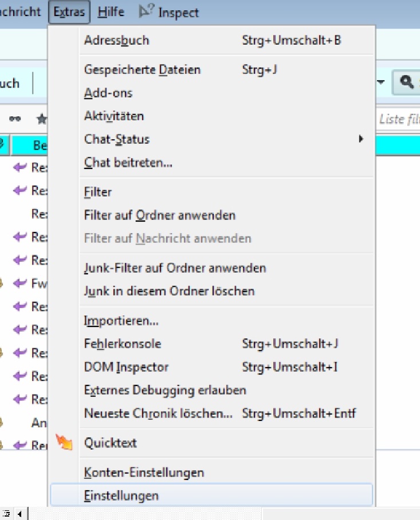Click the 'Liste fil…' filter input field
Screen dimensions: 420x520
[x=399, y=119]
